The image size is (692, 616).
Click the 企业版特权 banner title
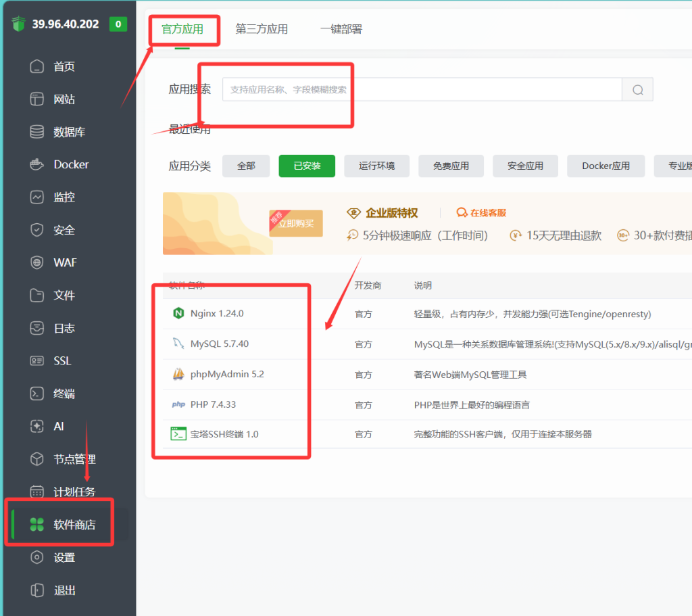[392, 213]
